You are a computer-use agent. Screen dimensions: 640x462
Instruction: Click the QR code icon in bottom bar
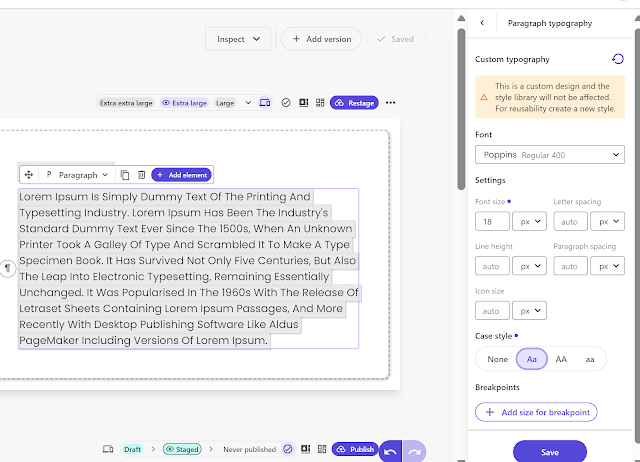pyautogui.click(x=322, y=449)
